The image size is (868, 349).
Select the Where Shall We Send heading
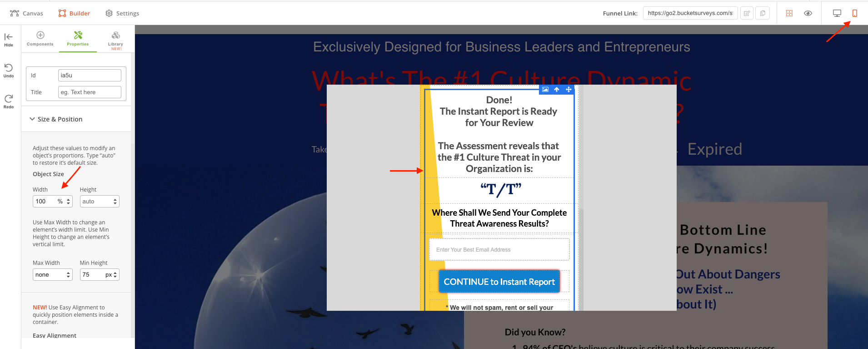tap(499, 218)
